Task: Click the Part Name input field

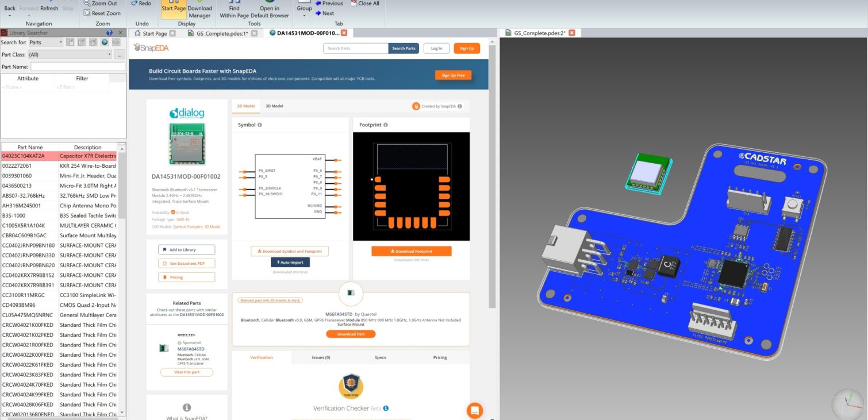Action: pyautogui.click(x=78, y=67)
